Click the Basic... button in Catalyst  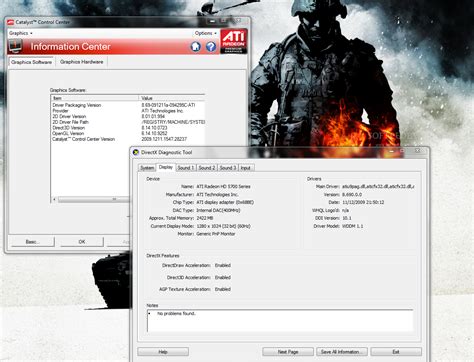click(33, 242)
